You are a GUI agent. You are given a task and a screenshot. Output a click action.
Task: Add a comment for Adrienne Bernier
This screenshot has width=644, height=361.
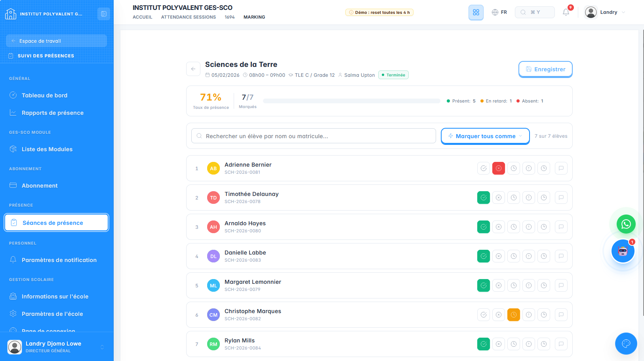point(561,168)
